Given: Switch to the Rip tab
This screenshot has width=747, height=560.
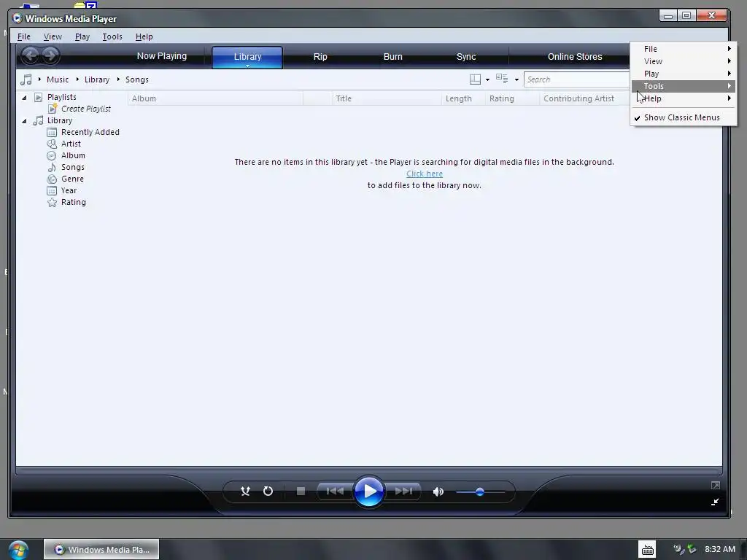Looking at the screenshot, I should [320, 57].
